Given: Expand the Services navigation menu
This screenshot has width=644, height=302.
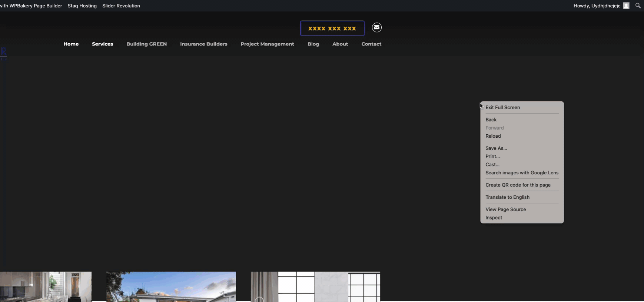Looking at the screenshot, I should point(102,44).
